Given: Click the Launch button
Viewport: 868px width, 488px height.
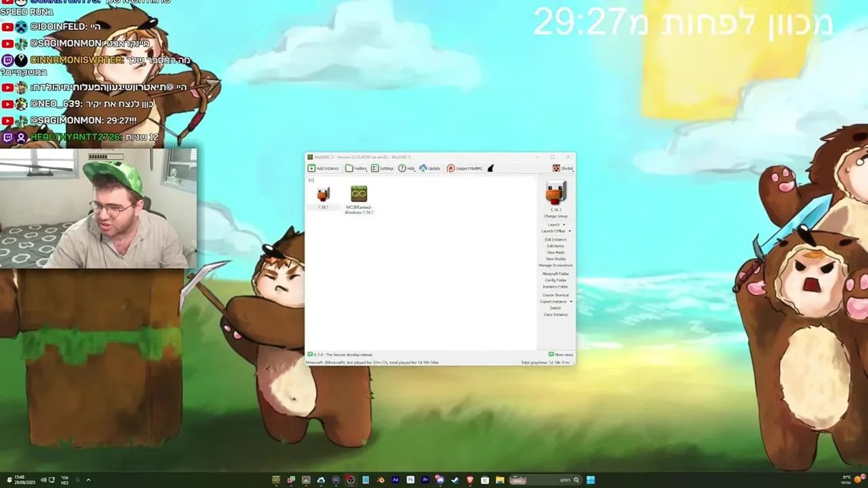Looking at the screenshot, I should pyautogui.click(x=553, y=224).
